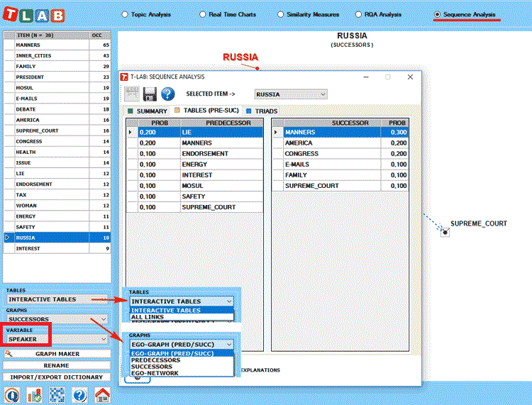Click the blue grid matrix icon

point(57,395)
